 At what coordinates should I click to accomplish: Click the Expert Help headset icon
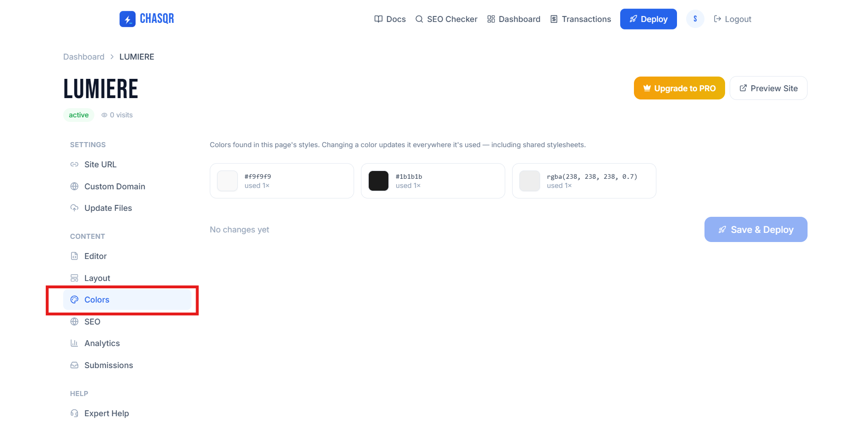74,413
